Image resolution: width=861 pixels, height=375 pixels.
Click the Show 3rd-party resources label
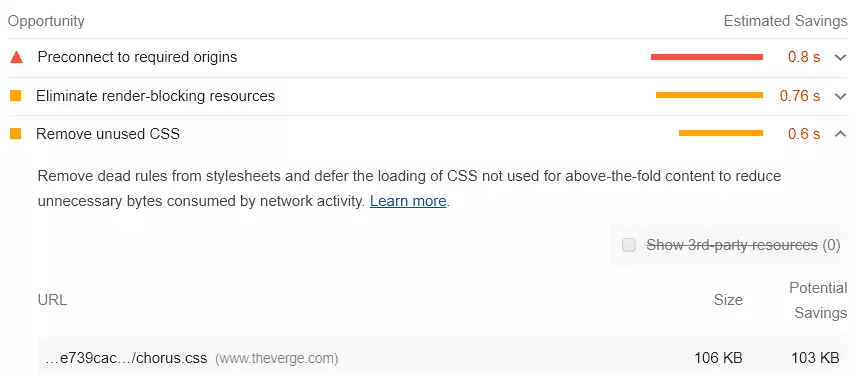743,245
